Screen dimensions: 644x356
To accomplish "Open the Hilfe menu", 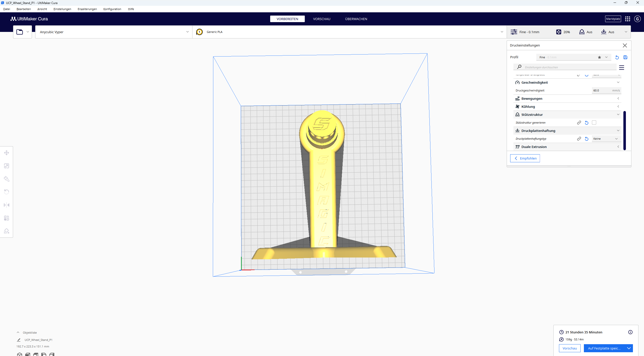I will (x=131, y=9).
